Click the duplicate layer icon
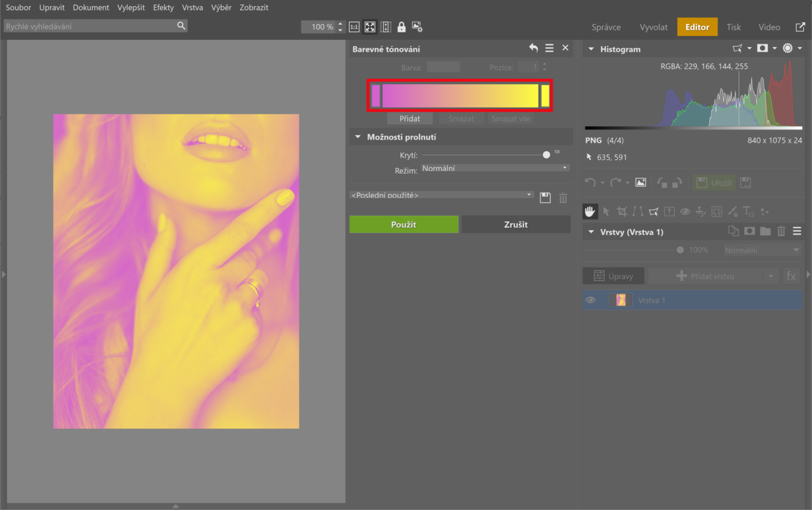 point(733,232)
